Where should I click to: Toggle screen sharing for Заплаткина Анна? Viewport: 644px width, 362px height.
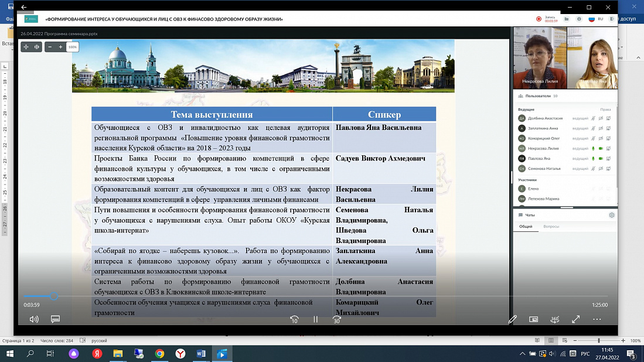pyautogui.click(x=609, y=128)
